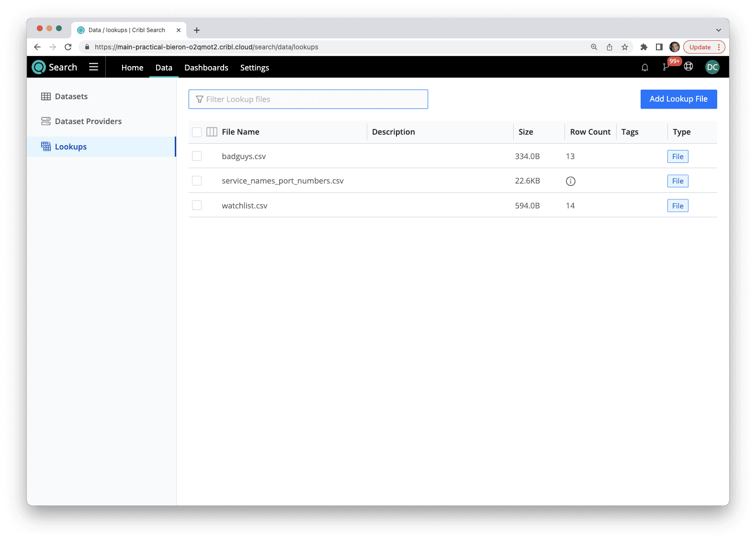Open the Chrome Update menu

(x=704, y=47)
